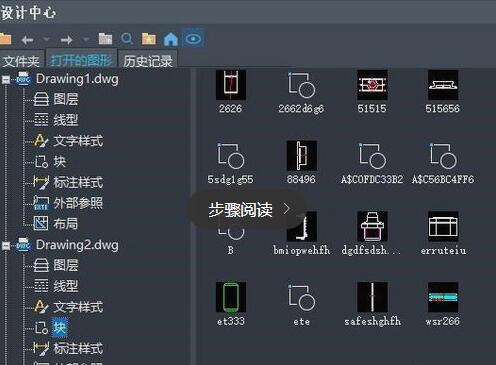This screenshot has width=496, height=365.
Task: Switch to 历史记录 tab
Action: [x=148, y=61]
